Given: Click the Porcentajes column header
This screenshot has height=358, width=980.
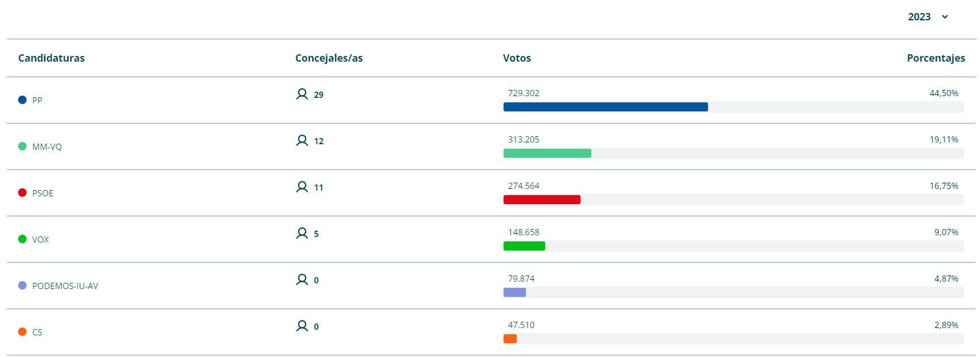Looking at the screenshot, I should pyautogui.click(x=936, y=58).
